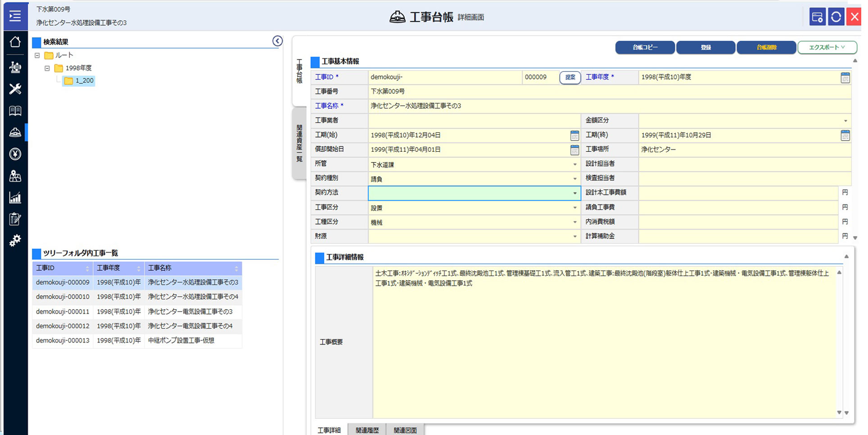Open the bar chart statistics icon
The width and height of the screenshot is (868, 435).
tap(15, 197)
